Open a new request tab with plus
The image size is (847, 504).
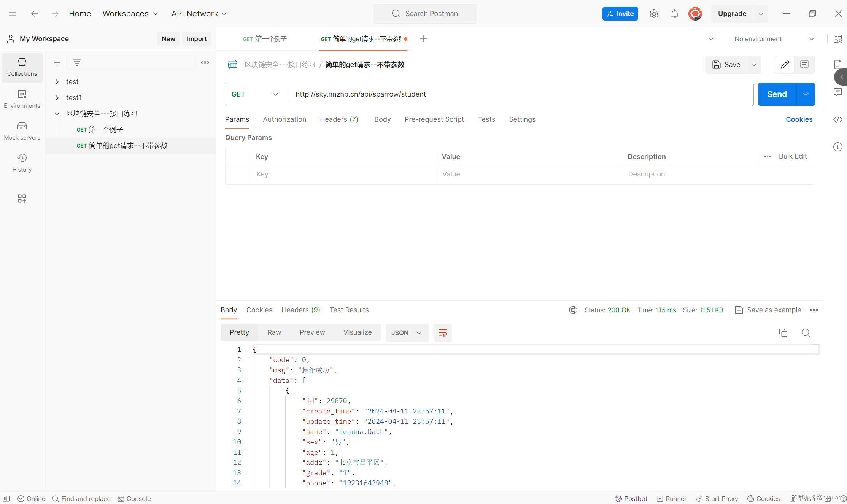tap(424, 39)
